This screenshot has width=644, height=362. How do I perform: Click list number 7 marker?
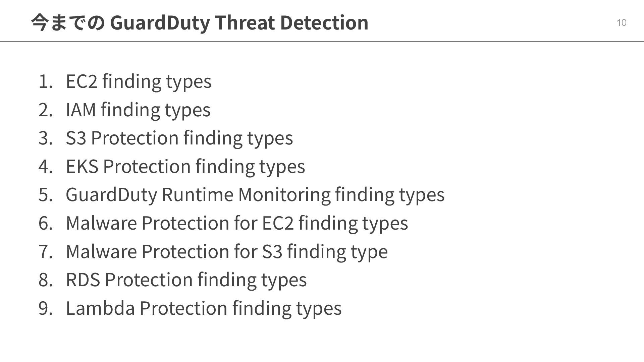(x=46, y=251)
